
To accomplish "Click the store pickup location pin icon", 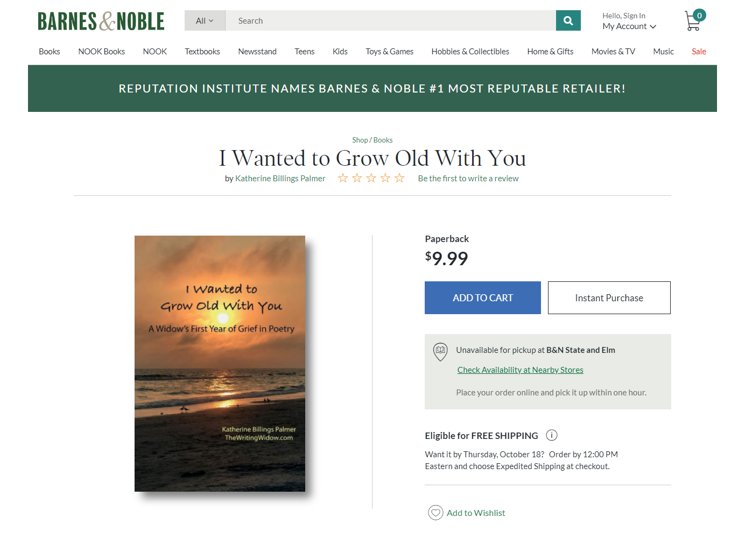I will [x=440, y=352].
